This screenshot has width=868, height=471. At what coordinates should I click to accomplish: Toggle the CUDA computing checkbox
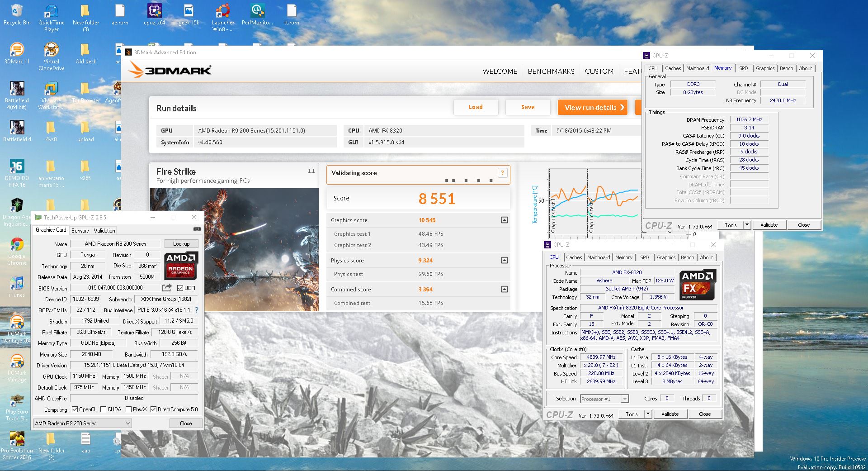click(103, 409)
